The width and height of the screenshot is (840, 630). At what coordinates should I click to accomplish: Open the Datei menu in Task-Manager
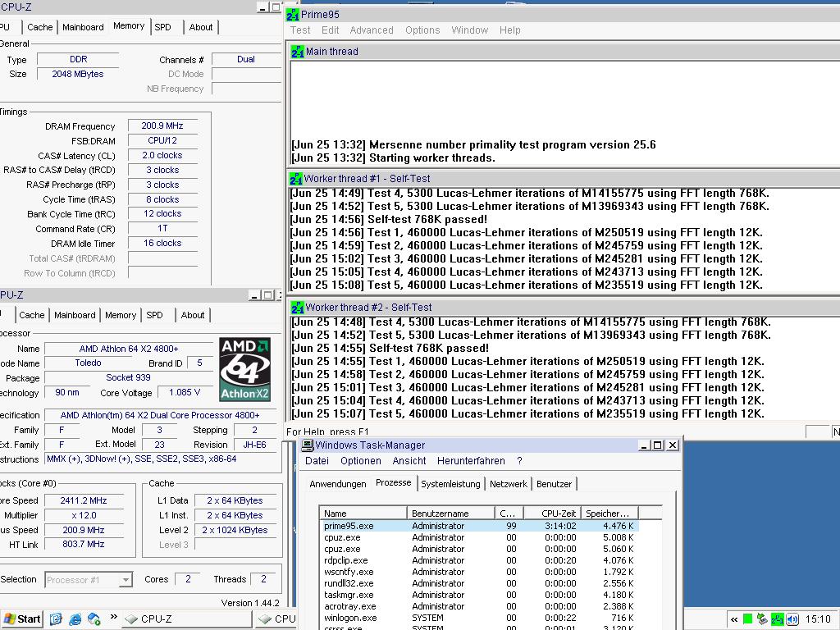(317, 461)
